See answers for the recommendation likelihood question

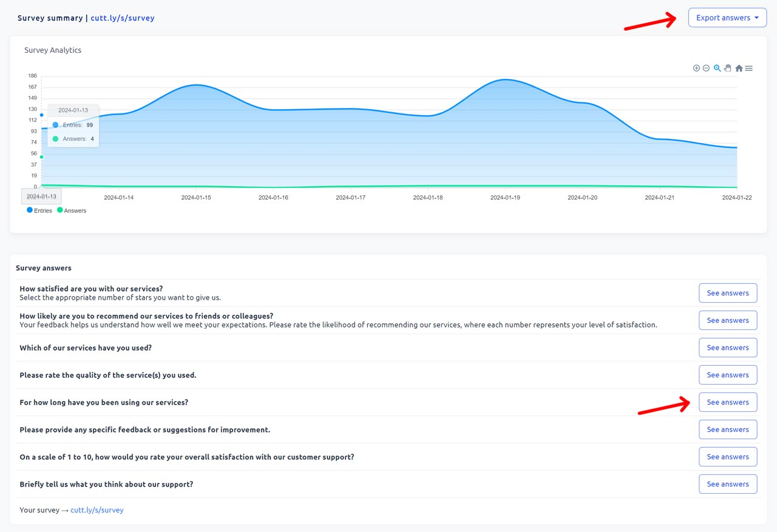pyautogui.click(x=727, y=320)
